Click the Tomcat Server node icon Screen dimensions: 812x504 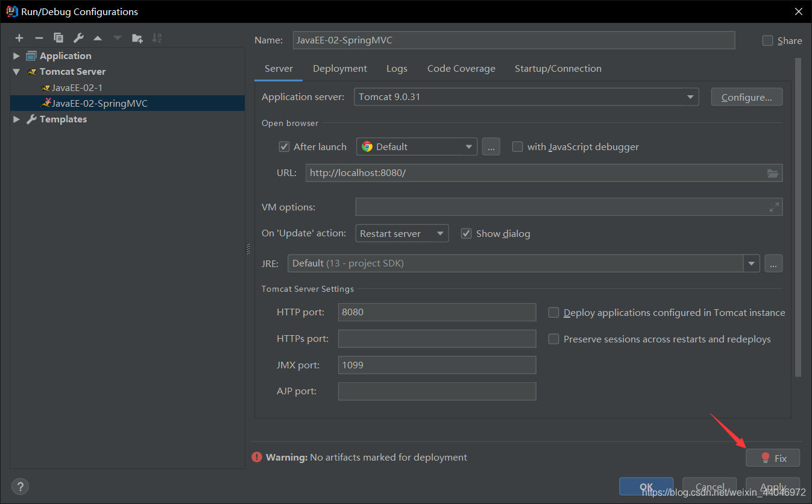(32, 72)
